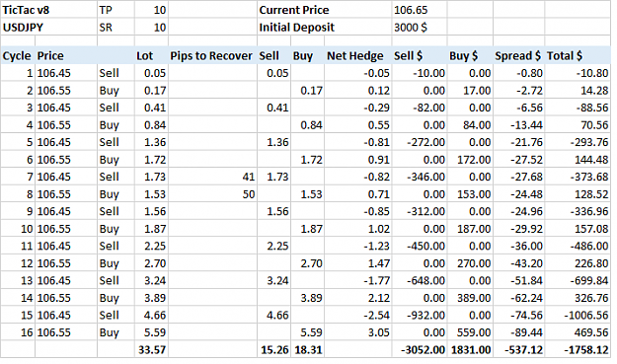Select the spread -27.52 in cycle 6
The width and height of the screenshot is (617, 364).
pyautogui.click(x=518, y=160)
